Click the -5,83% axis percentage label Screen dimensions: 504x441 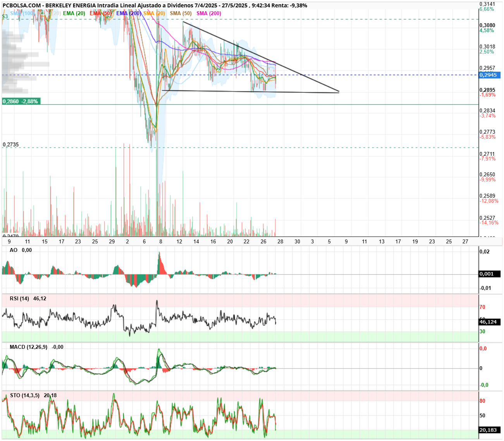[x=487, y=137]
